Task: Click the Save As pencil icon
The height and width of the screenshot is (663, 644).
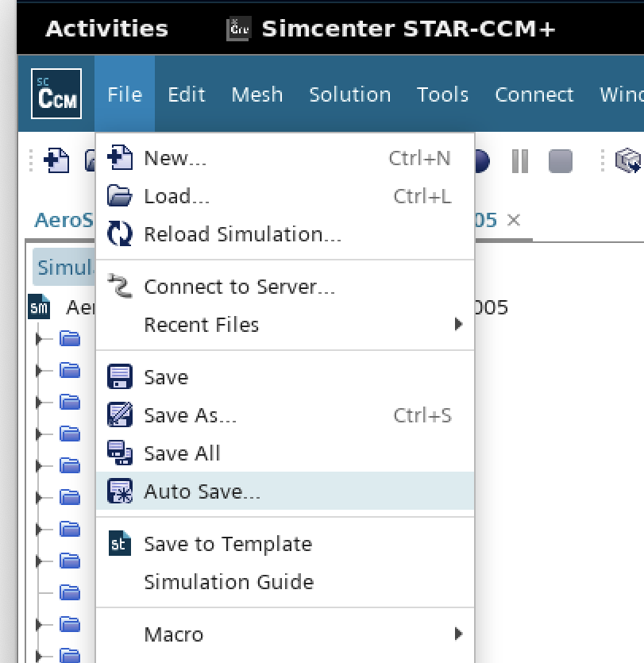Action: (x=120, y=414)
